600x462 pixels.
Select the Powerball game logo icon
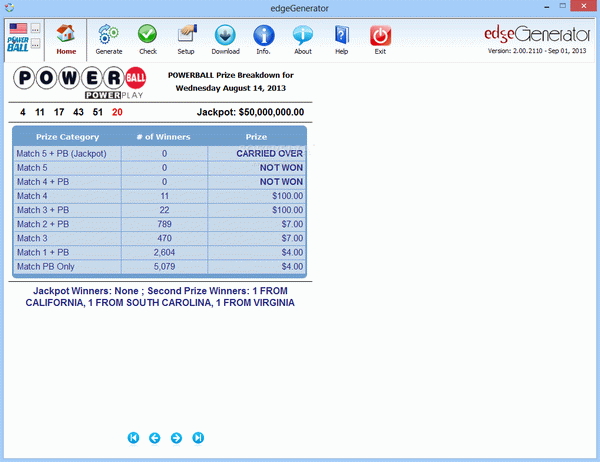click(x=18, y=44)
